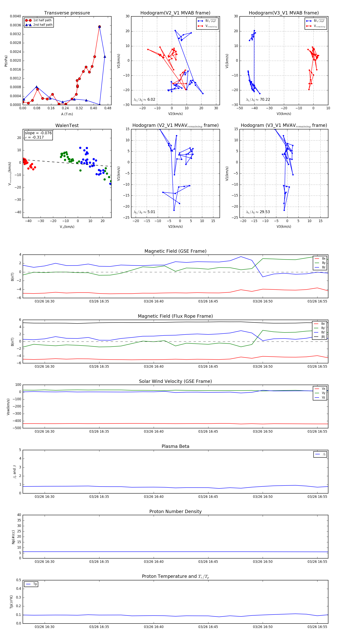The width and height of the screenshot is (351, 644).
Task: Select the |B| legend entry
Action: tap(320, 337)
